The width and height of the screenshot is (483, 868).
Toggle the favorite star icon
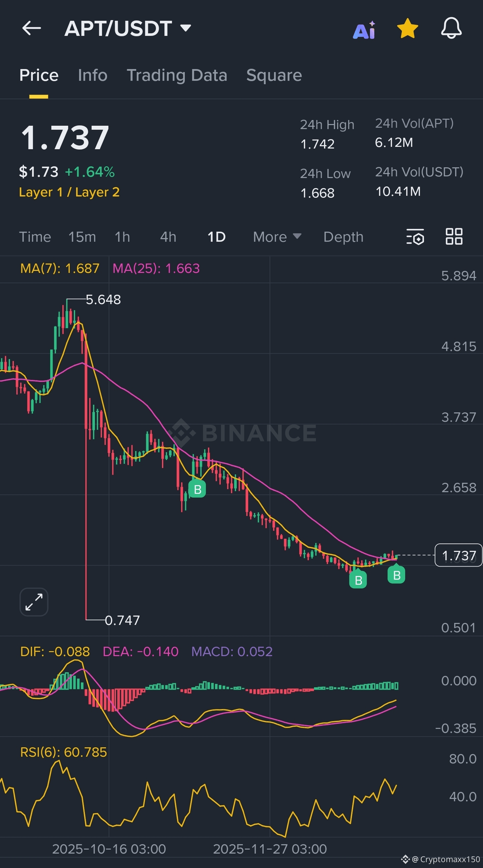[x=408, y=28]
